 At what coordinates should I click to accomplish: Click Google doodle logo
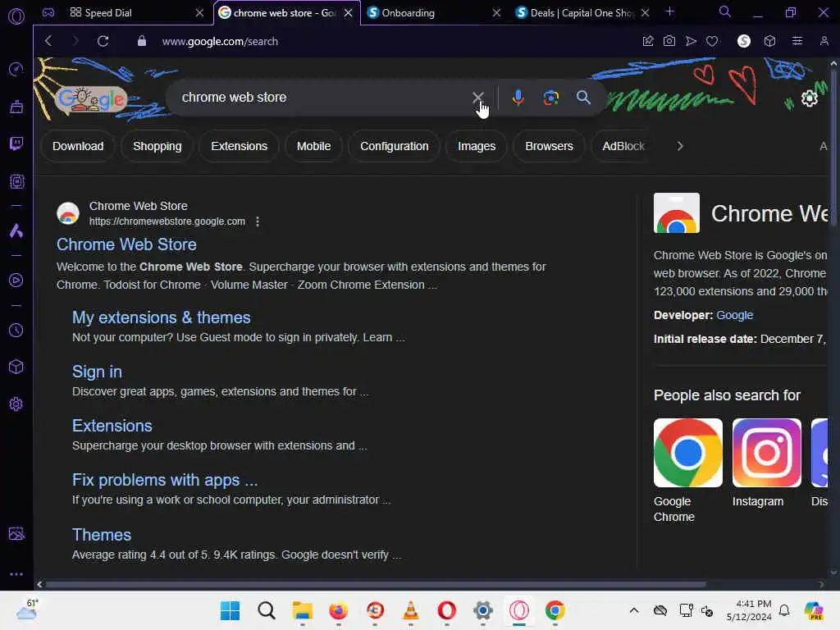click(x=91, y=99)
